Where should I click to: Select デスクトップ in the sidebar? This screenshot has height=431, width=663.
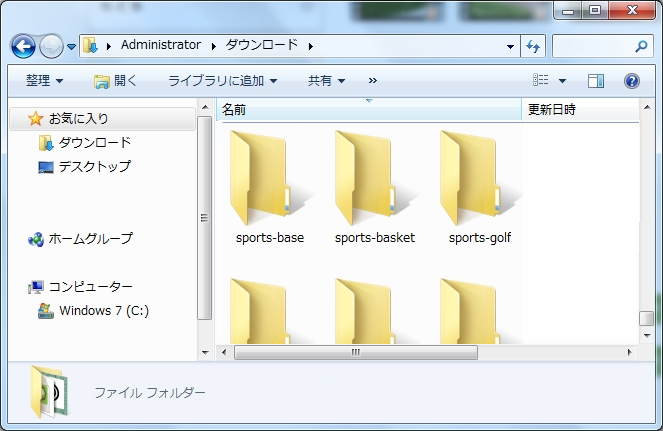pyautogui.click(x=94, y=167)
